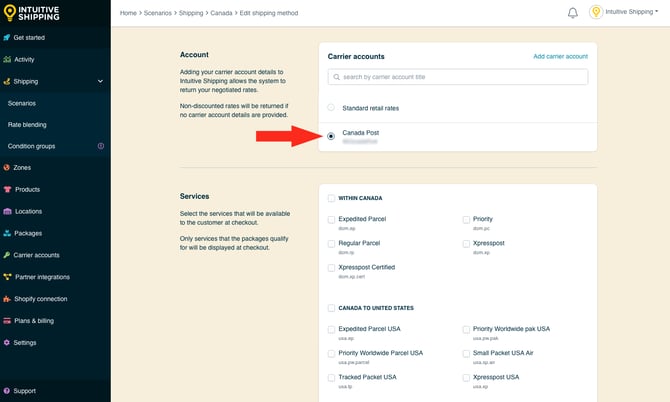The height and width of the screenshot is (402, 670).
Task: Click the Partner integrations icon
Action: [7, 277]
